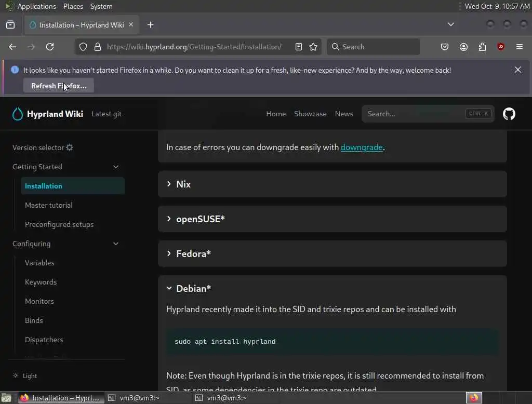Click the Version selector gear icon
The width and height of the screenshot is (532, 404).
[x=70, y=147]
